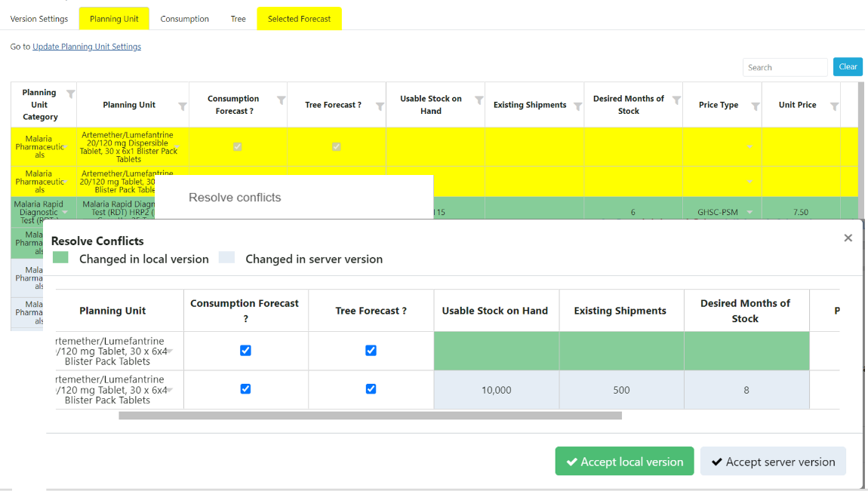Filter the Planning Unit Category column
868x491 pixels.
[x=70, y=94]
